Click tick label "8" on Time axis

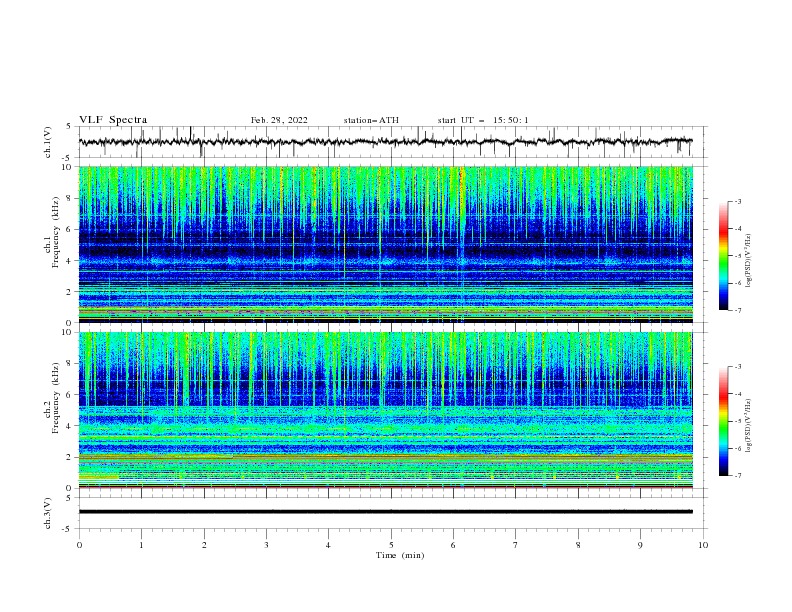click(x=578, y=545)
